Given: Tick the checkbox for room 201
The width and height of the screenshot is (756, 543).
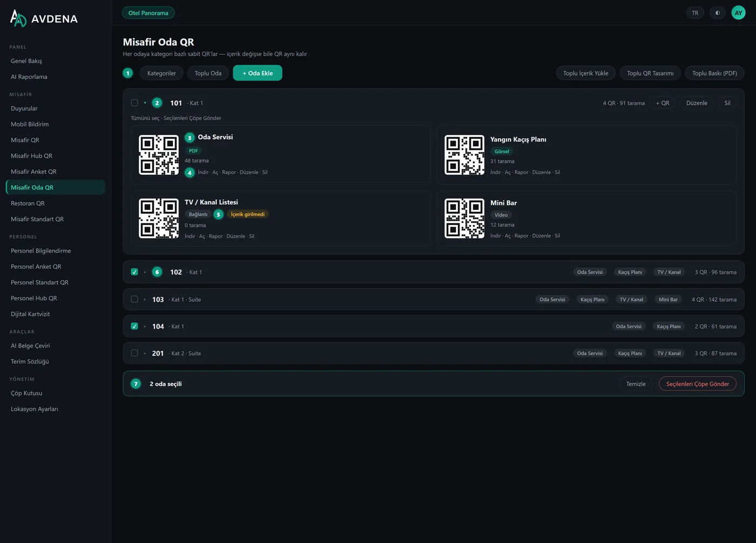Looking at the screenshot, I should tap(134, 353).
